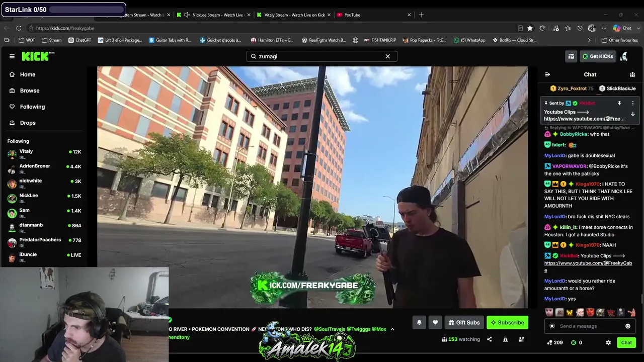This screenshot has width=644, height=362.
Task: Open a new browser tab
Action: coord(421,15)
